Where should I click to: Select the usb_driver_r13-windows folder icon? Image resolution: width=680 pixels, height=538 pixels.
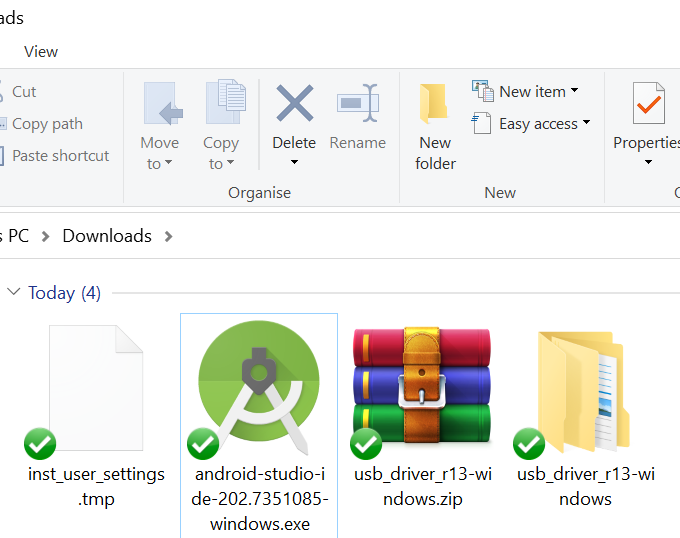(x=583, y=391)
